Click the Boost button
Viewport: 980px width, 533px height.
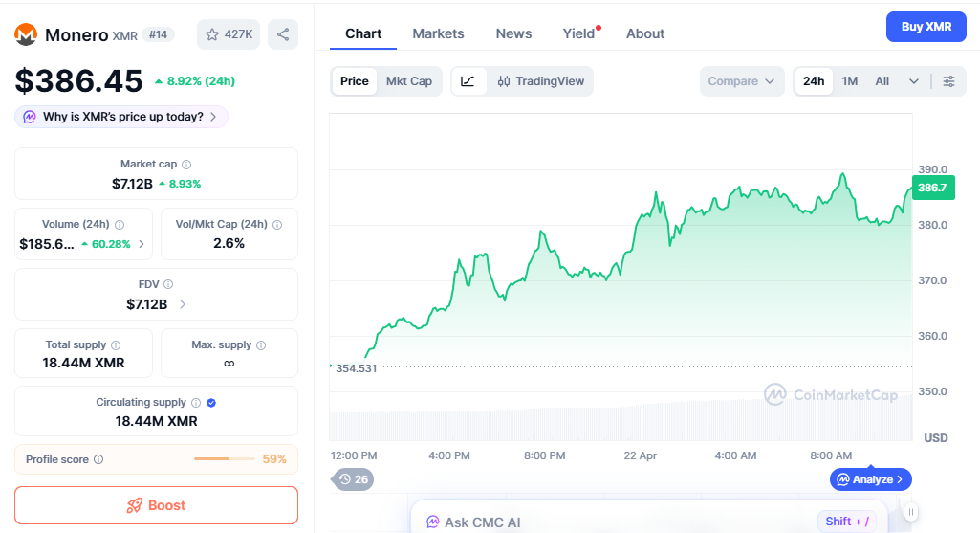coord(156,505)
